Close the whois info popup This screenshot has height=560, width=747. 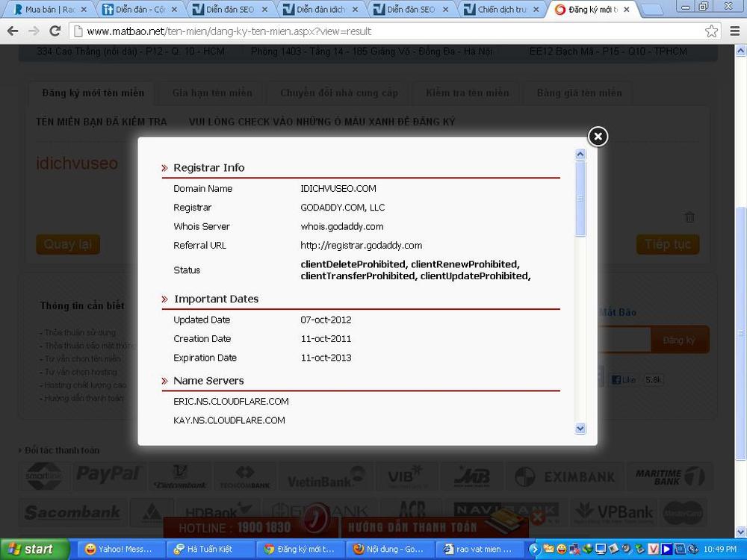pyautogui.click(x=598, y=137)
